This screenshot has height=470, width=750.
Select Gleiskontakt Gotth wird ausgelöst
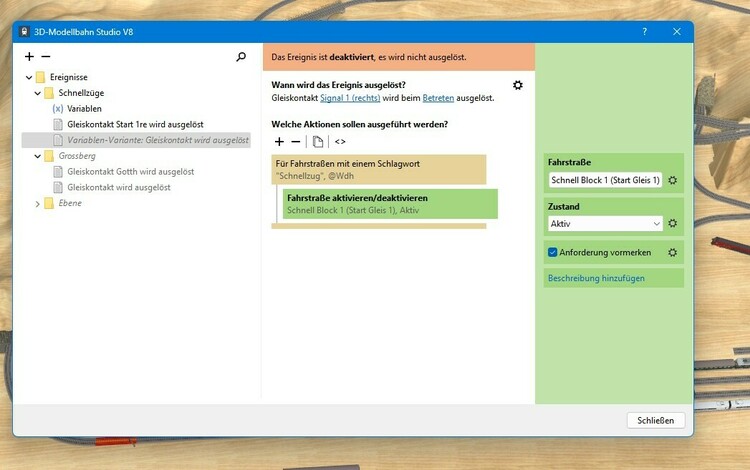[x=131, y=172]
